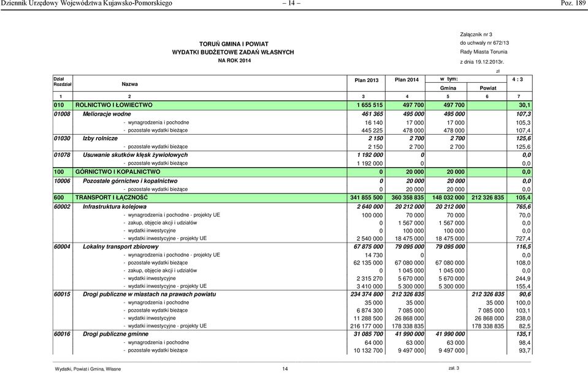Click the 'Dział Rozdział' column header

coord(63,81)
